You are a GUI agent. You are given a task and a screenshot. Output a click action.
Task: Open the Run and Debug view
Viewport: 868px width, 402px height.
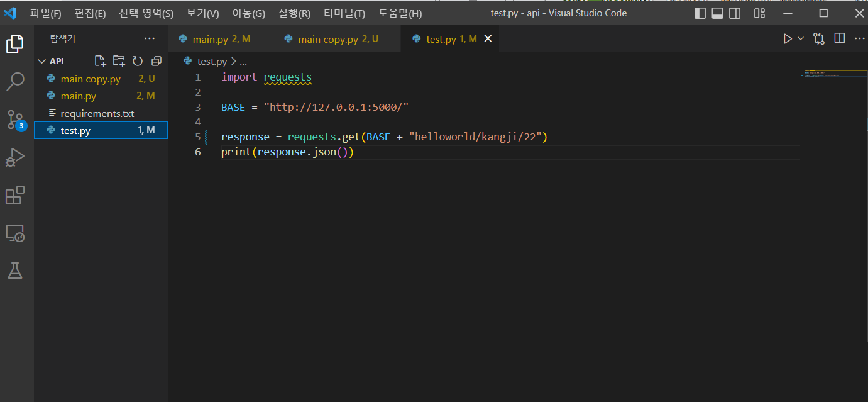click(15, 157)
